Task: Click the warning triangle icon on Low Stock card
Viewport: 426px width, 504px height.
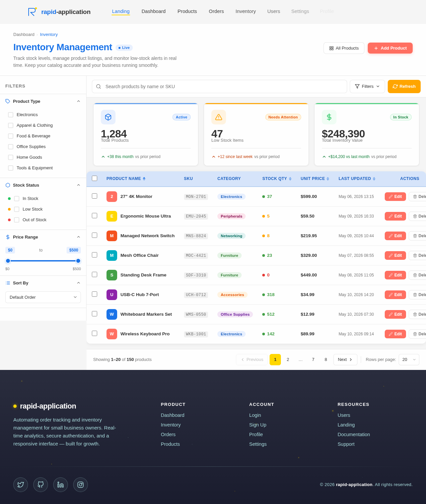Action: 219,117
